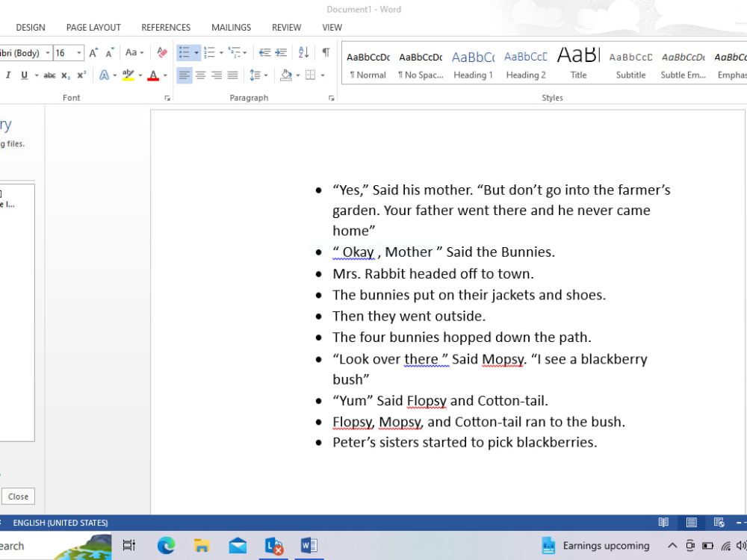Open Microsoft Edge from taskbar
The height and width of the screenshot is (560, 747).
pos(166,545)
